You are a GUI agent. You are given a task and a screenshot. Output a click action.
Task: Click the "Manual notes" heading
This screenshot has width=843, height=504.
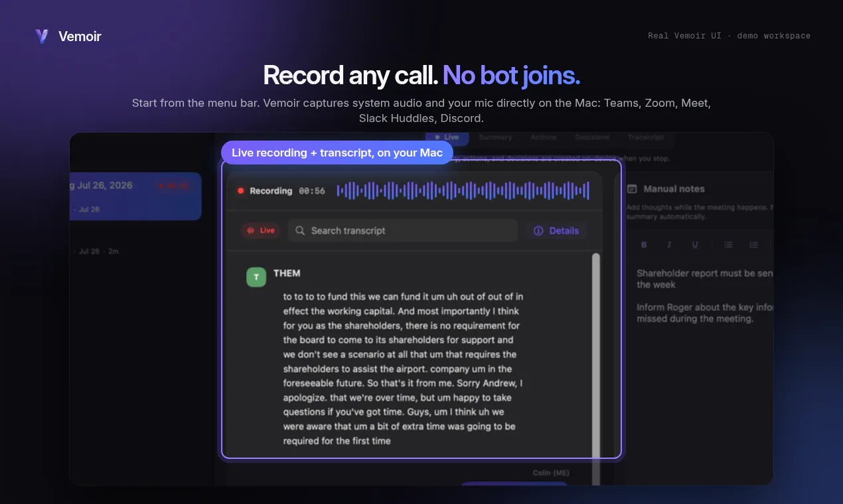pyautogui.click(x=674, y=189)
